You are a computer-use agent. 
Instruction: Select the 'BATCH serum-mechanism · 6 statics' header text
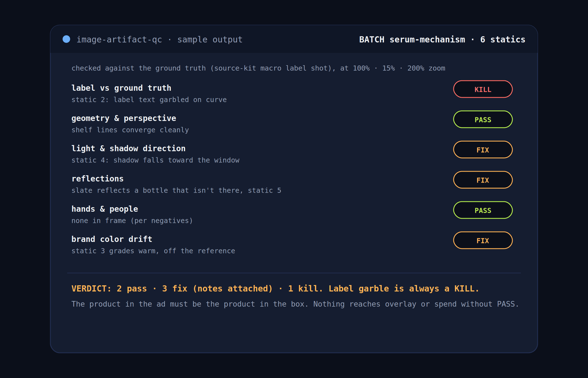442,39
